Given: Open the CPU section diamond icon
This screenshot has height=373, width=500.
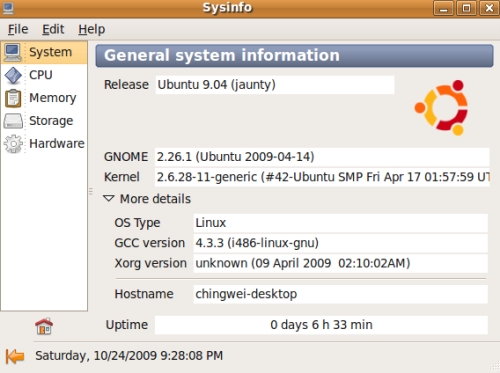Looking at the screenshot, I should pos(13,75).
